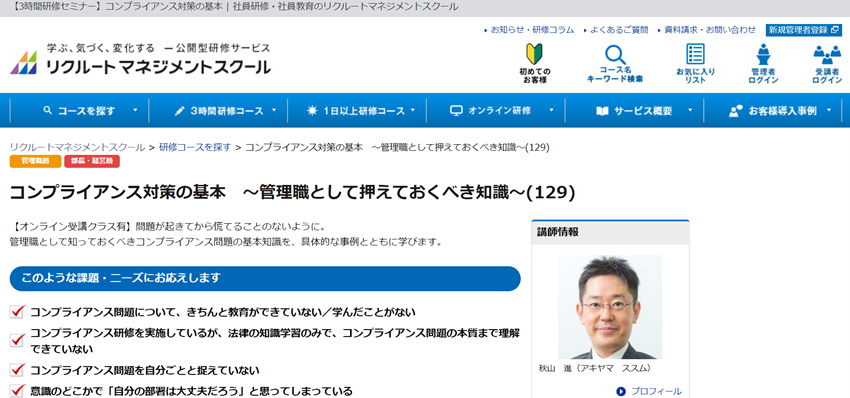The height and width of the screenshot is (398, 850).
Task: Click the プロフィール arrow icon
Action: 621,391
